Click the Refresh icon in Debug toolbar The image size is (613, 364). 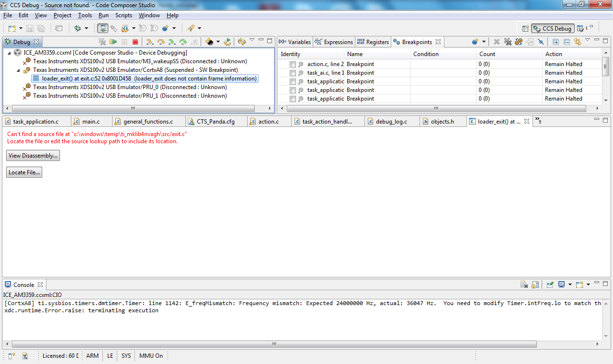coord(241,42)
